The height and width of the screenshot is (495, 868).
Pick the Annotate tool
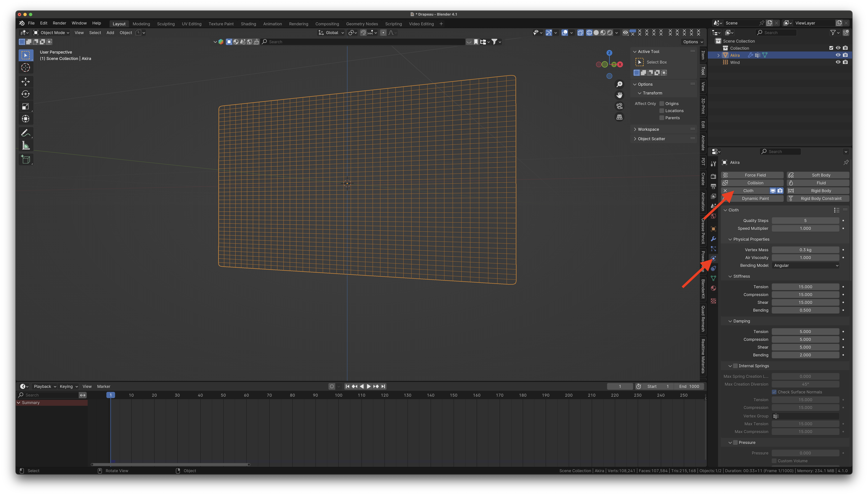click(x=25, y=133)
